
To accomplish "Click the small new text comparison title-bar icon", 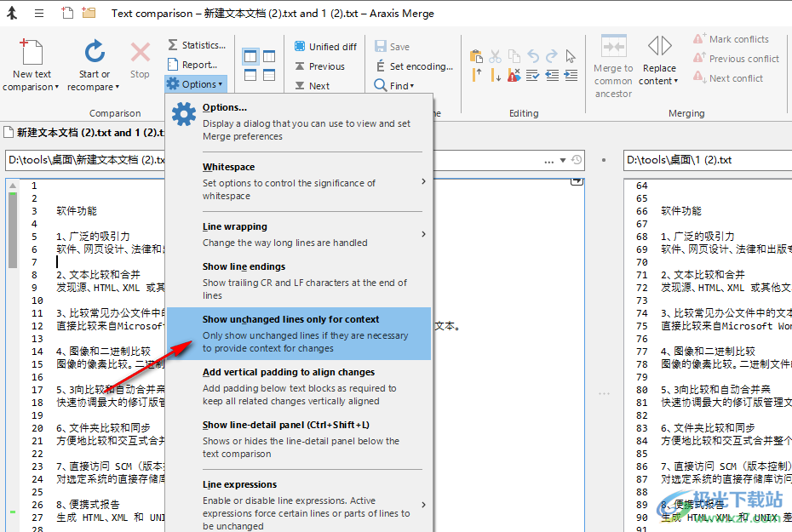I will [x=66, y=13].
